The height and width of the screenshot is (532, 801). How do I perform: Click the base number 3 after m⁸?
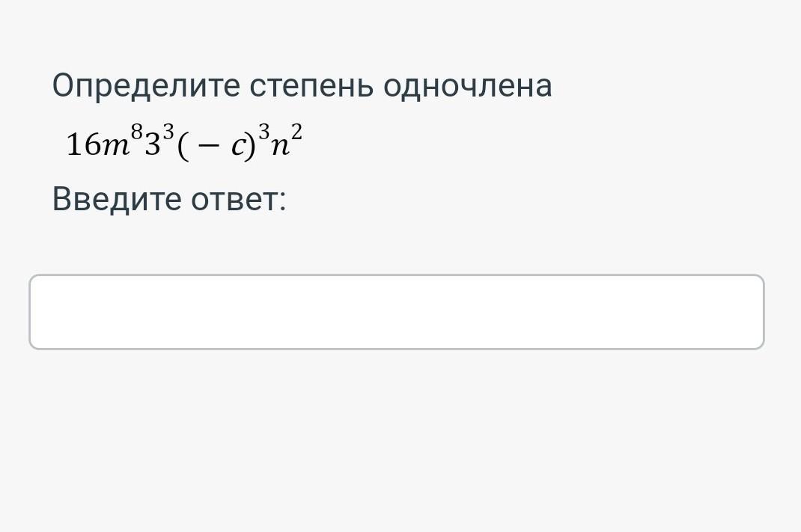click(x=152, y=144)
